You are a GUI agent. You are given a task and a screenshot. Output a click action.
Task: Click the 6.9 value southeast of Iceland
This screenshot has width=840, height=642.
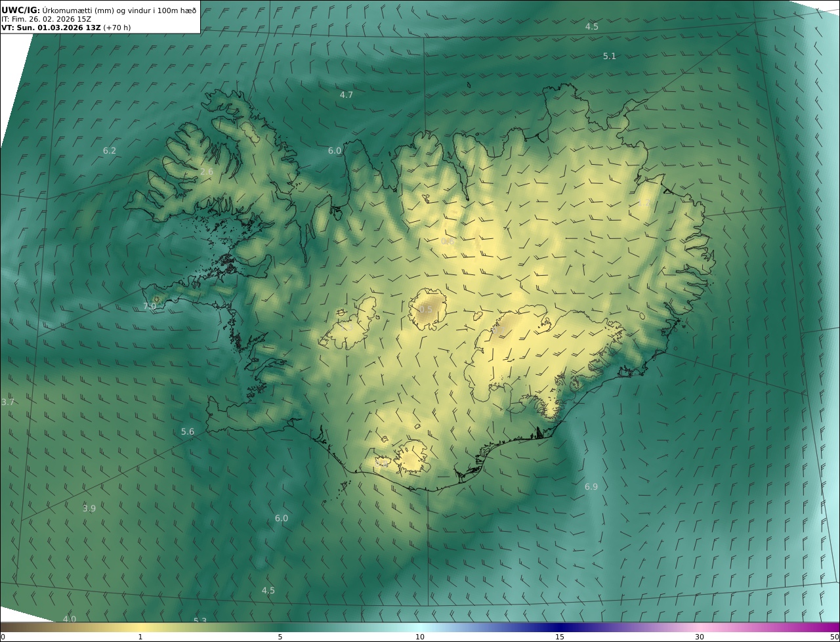click(591, 487)
